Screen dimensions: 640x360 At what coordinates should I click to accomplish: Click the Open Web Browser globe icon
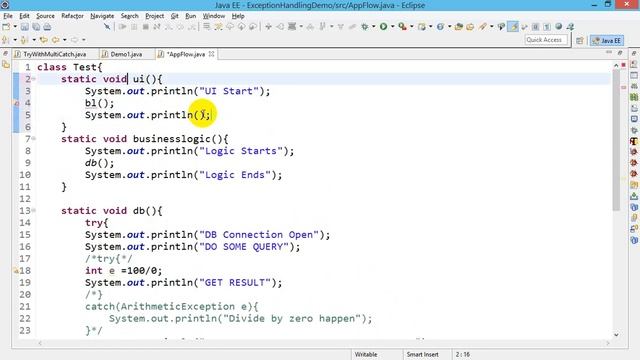558,27
